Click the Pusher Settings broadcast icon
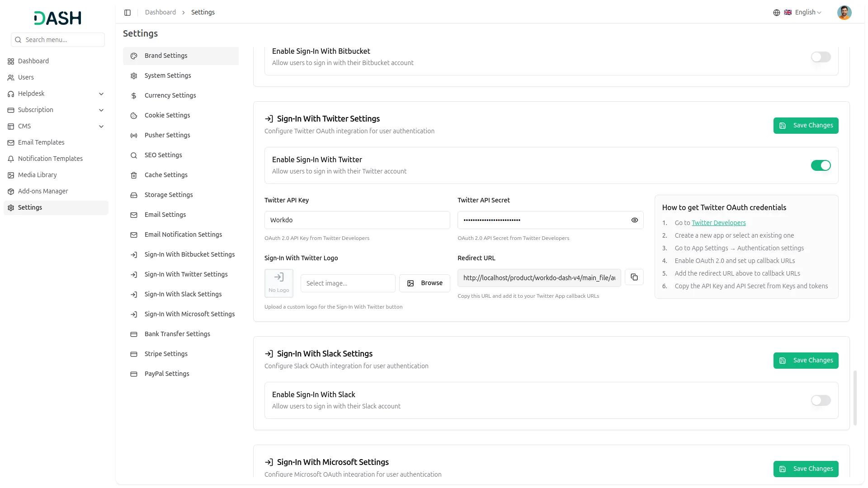Screen dimensions: 868x488 pos(134,136)
